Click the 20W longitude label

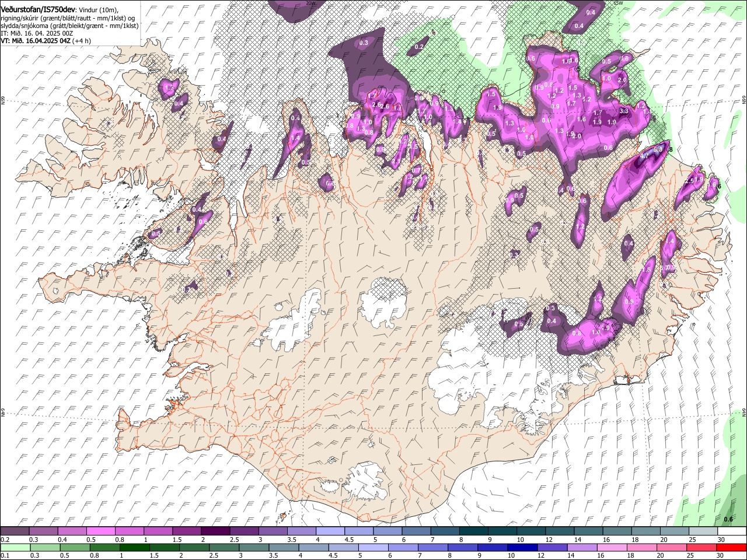(x=310, y=3)
